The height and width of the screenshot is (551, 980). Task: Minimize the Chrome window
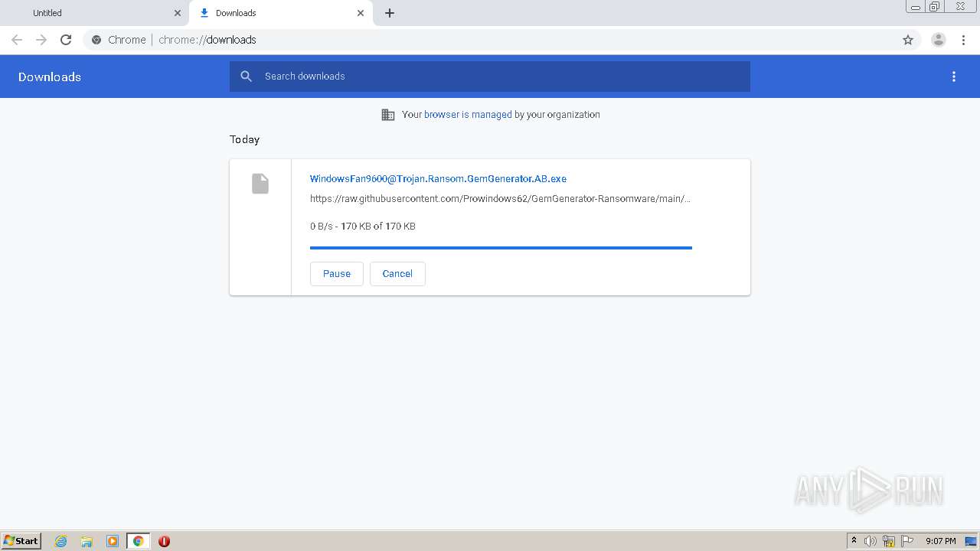pyautogui.click(x=916, y=7)
